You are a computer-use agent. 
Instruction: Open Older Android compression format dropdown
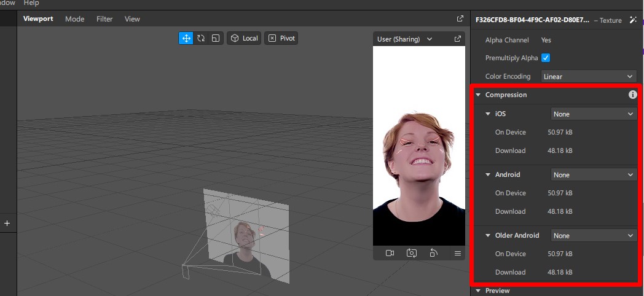click(594, 236)
